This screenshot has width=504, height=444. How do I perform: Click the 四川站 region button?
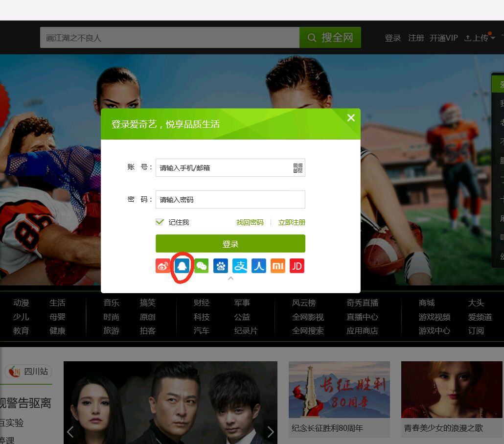28,372
